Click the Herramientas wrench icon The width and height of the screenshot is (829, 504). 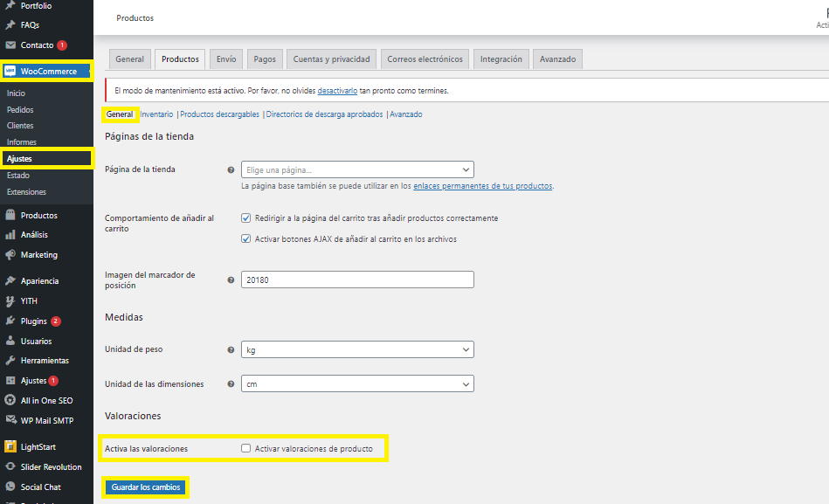point(10,361)
